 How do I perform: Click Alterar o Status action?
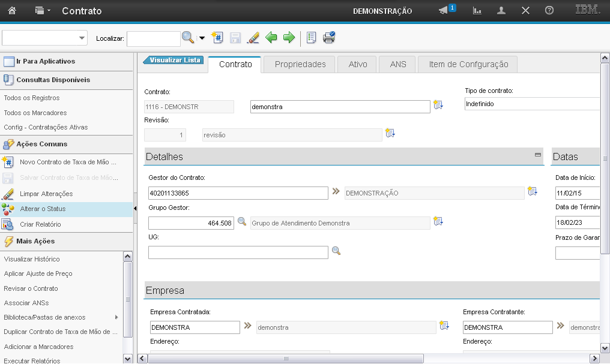click(x=42, y=209)
